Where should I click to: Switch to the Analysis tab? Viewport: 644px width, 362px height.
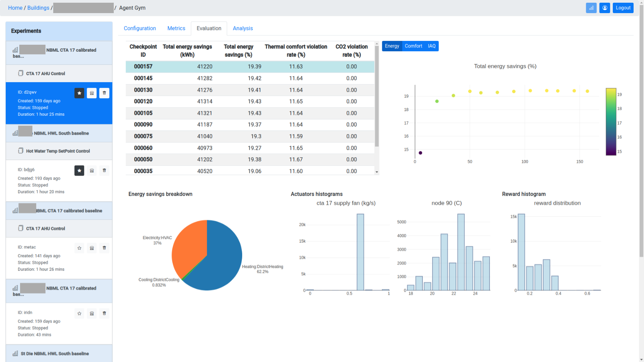(x=243, y=29)
